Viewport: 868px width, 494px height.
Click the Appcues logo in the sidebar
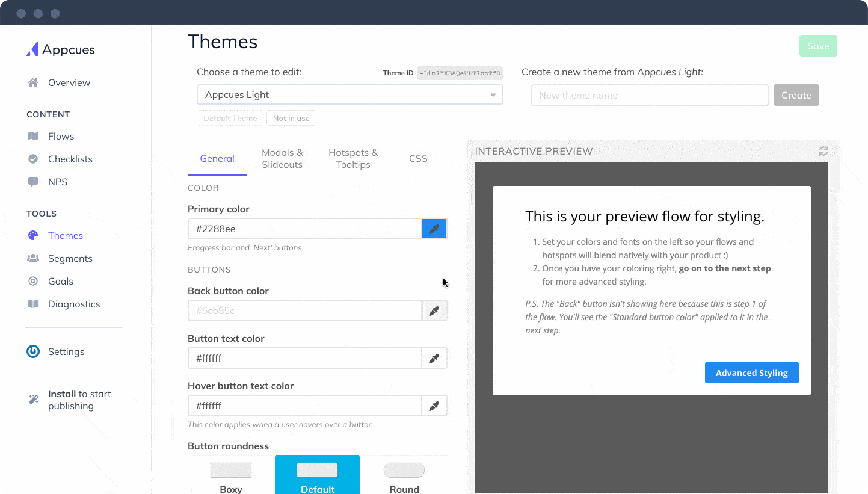pyautogui.click(x=60, y=49)
